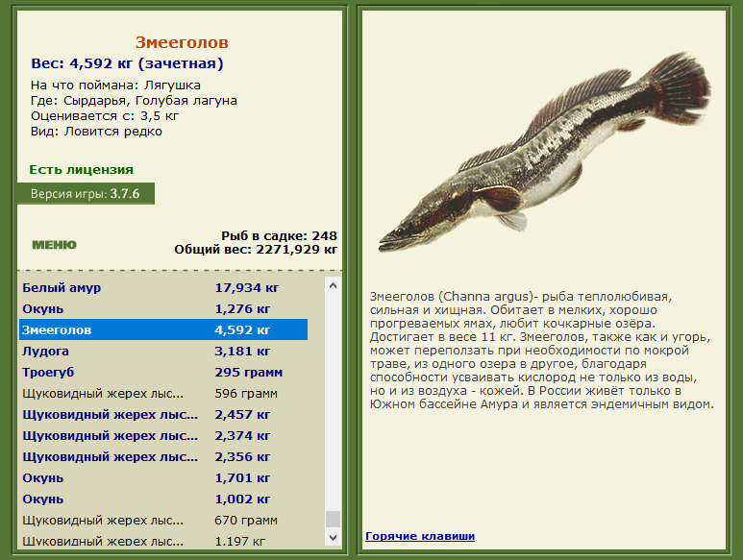This screenshot has height=560, width=743.
Task: Click the Есть лицензия label
Action: coord(81,169)
